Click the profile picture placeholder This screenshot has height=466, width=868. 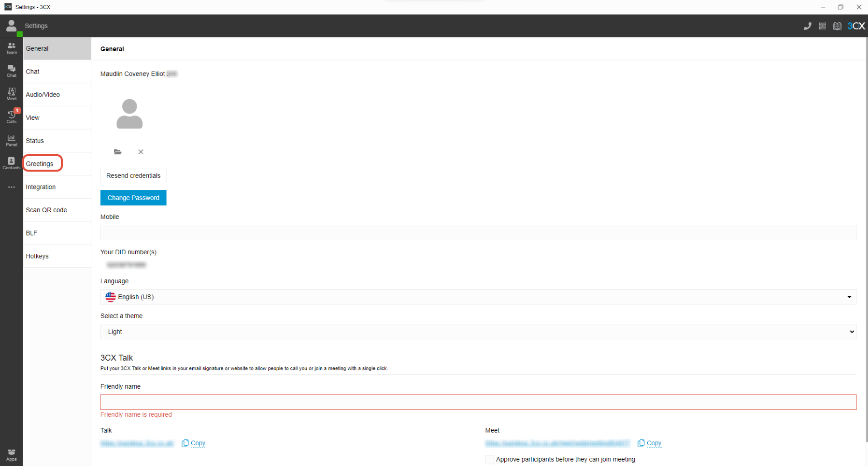pyautogui.click(x=129, y=114)
